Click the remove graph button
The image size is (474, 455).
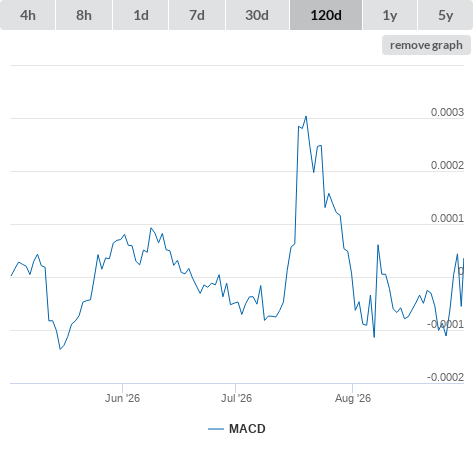[x=426, y=45]
